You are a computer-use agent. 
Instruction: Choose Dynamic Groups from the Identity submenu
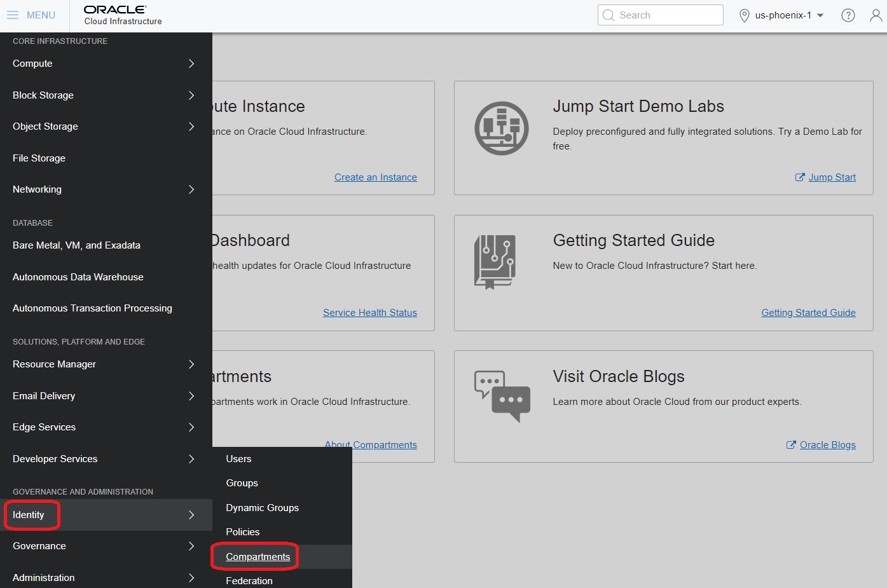262,508
